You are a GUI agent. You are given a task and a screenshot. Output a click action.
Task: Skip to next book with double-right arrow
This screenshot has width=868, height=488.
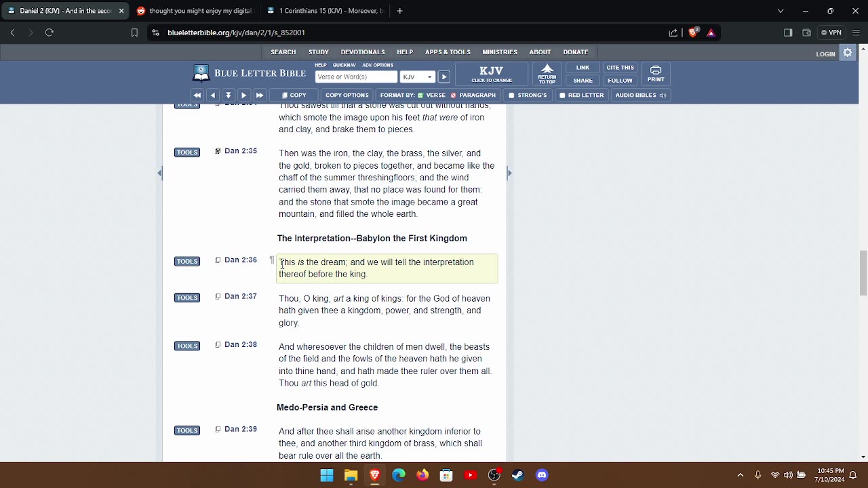point(260,96)
